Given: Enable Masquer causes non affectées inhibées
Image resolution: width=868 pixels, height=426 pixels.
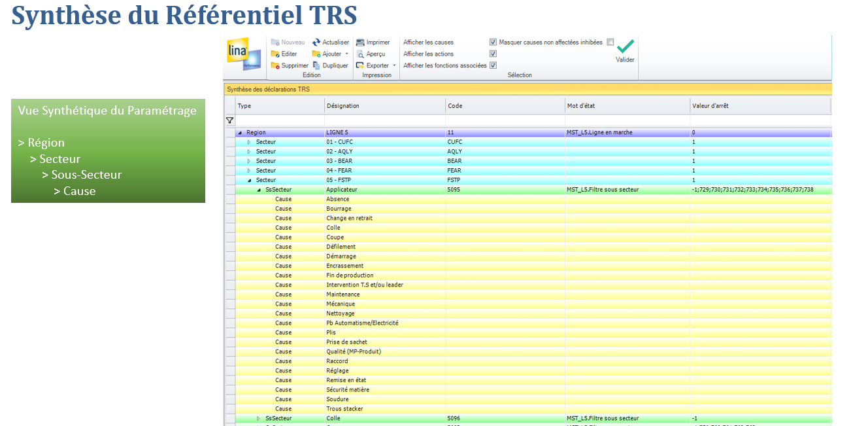Looking at the screenshot, I should click(x=610, y=42).
